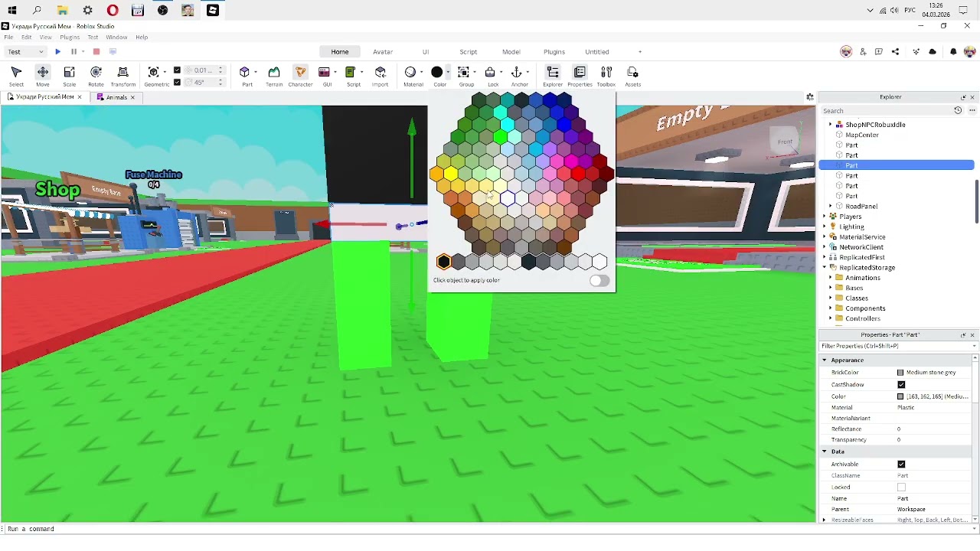Toggle the move snapping checkbox beside 0.01
980x551 pixels.
click(x=177, y=70)
